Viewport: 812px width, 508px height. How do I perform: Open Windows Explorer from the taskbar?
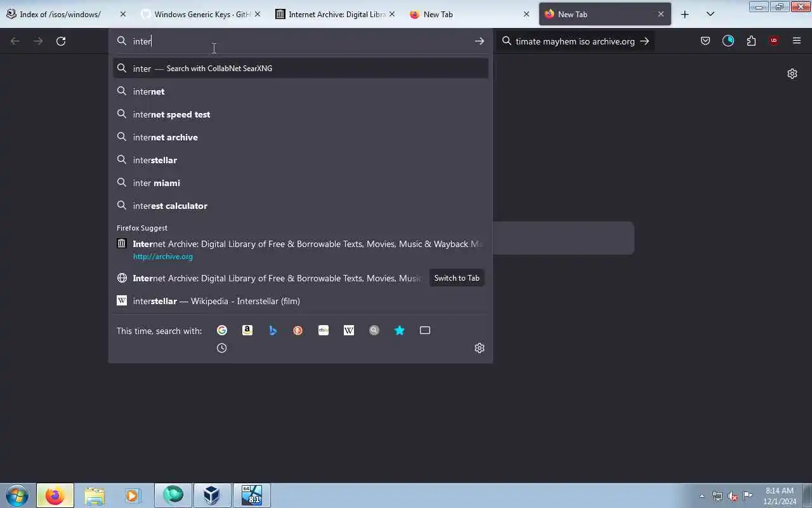click(x=95, y=495)
